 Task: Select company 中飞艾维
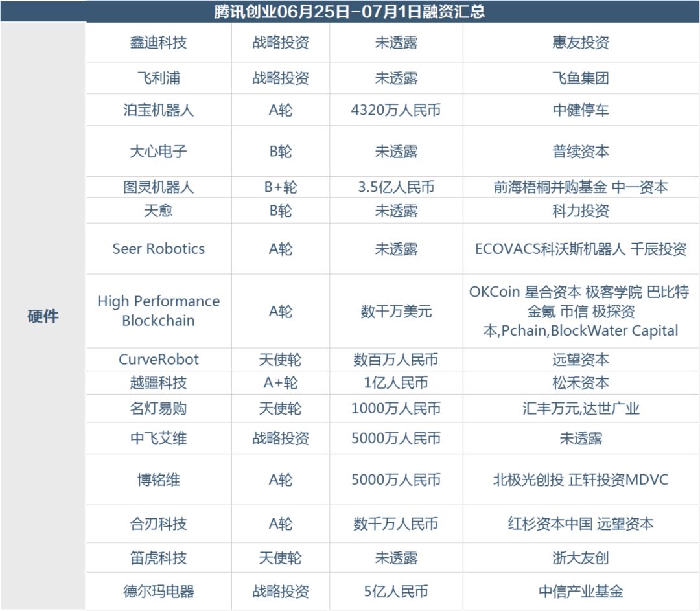click(158, 439)
